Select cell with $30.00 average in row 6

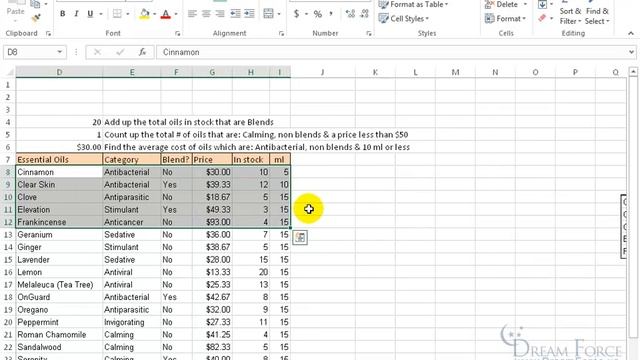[59, 147]
